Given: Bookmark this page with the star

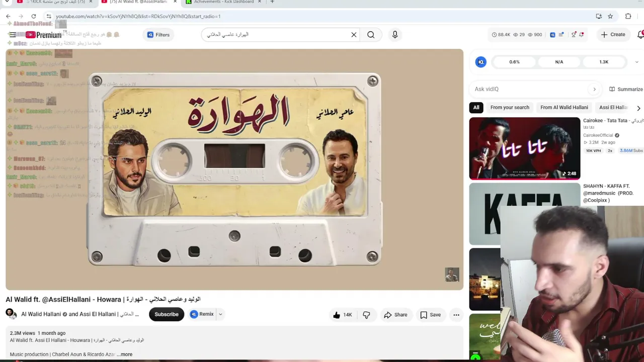Looking at the screenshot, I should [610, 16].
